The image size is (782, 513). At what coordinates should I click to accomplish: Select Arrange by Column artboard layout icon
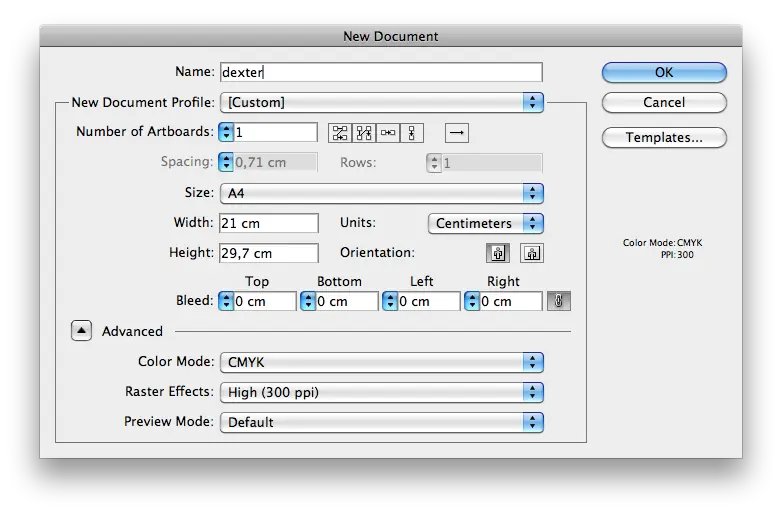coord(412,133)
